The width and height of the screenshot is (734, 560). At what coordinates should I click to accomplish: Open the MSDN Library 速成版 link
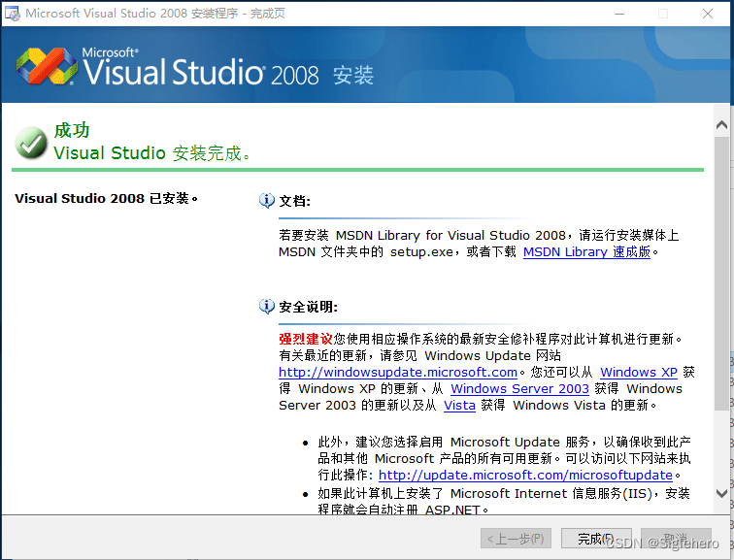click(586, 251)
